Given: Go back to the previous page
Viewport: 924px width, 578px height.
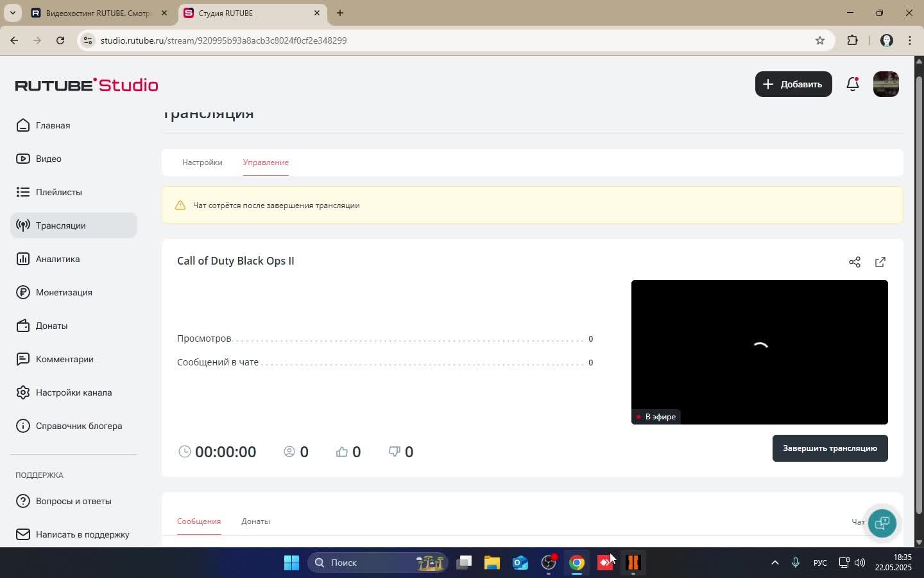Looking at the screenshot, I should [14, 40].
